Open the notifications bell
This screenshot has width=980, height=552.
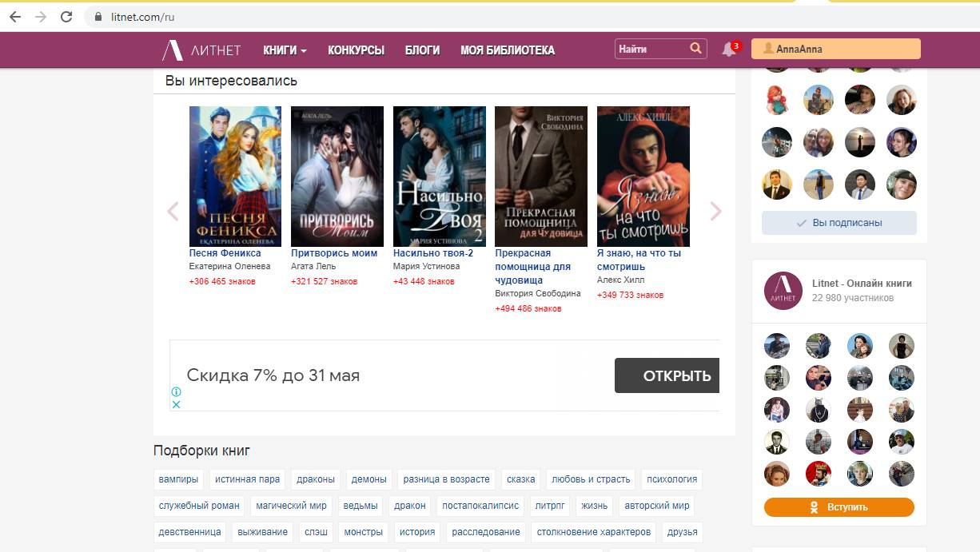(x=728, y=50)
